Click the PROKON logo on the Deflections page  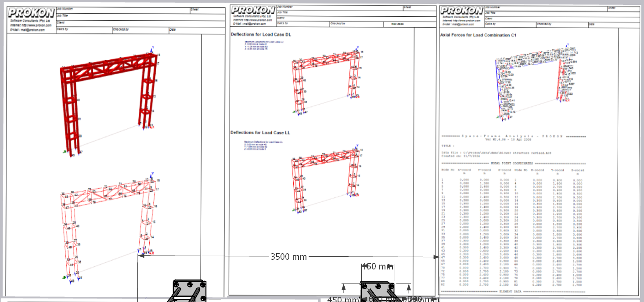[253, 10]
